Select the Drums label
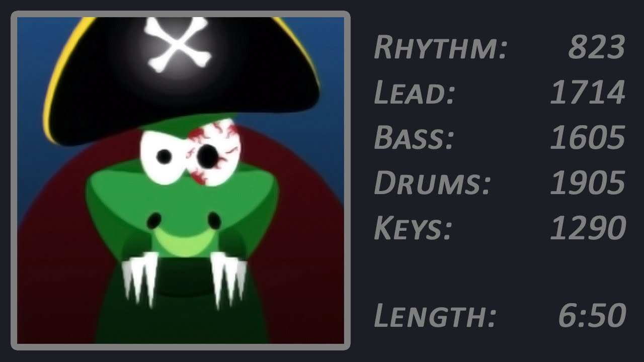This screenshot has height=362, width=644. [x=432, y=183]
